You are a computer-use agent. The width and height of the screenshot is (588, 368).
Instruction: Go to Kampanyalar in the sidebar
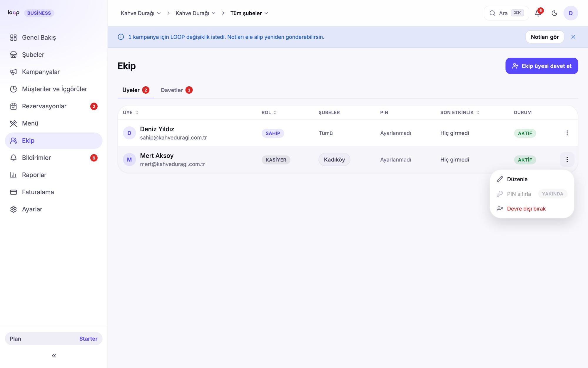point(54,72)
